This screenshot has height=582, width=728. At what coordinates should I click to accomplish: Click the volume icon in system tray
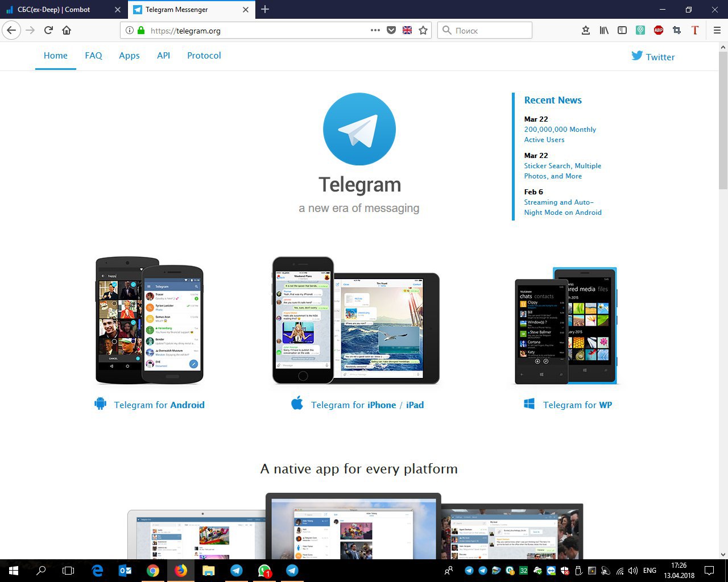633,570
